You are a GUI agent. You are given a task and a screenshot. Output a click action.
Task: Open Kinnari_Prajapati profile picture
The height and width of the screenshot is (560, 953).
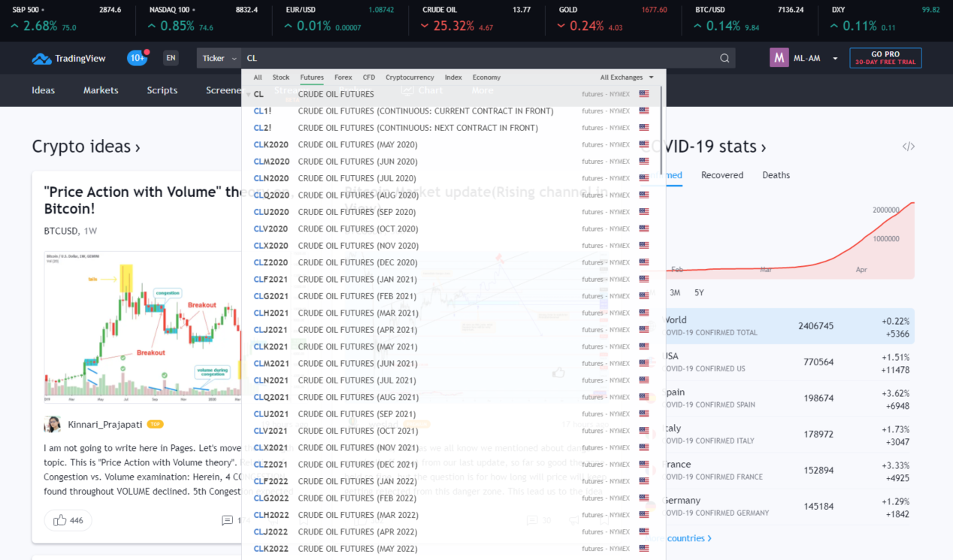point(53,425)
